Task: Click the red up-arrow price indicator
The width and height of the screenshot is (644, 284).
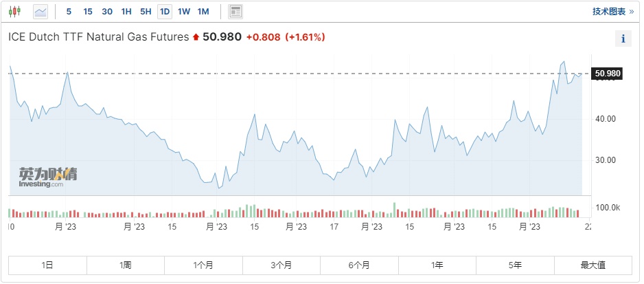Action: pos(196,37)
